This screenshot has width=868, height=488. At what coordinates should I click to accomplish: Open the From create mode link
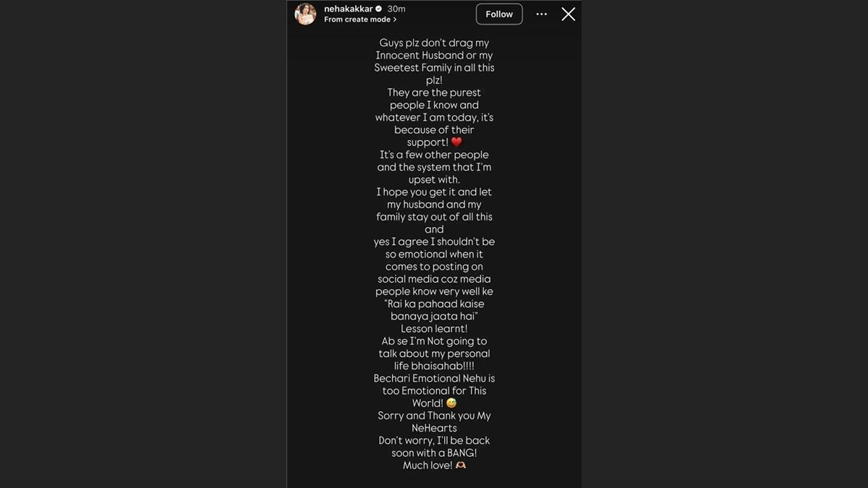pos(357,20)
